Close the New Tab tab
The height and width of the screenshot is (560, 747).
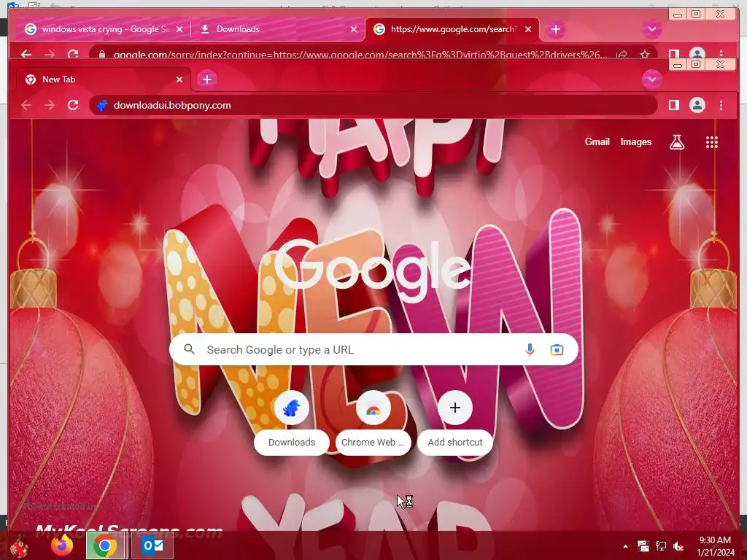click(x=179, y=79)
